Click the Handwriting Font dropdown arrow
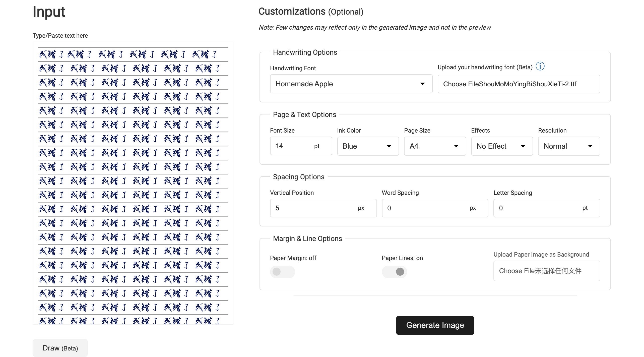644x357 pixels. (423, 84)
